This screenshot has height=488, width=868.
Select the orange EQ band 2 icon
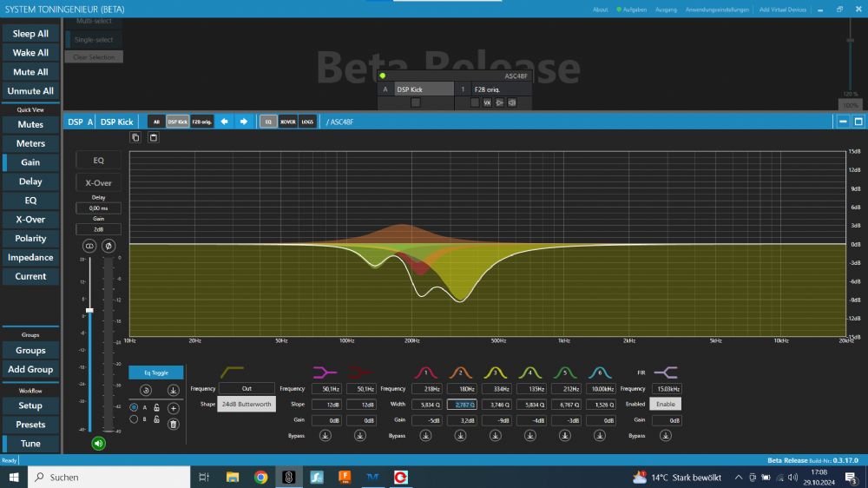pos(461,373)
